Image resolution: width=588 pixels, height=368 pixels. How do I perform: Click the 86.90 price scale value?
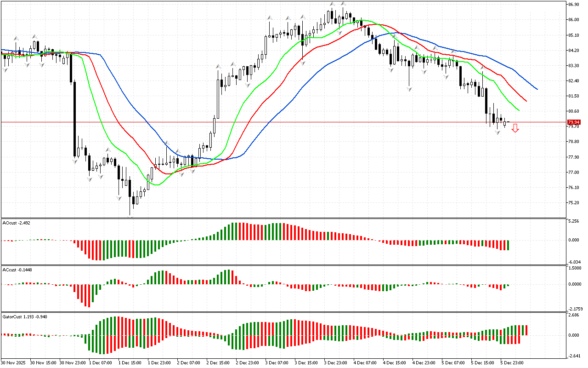pyautogui.click(x=573, y=4)
